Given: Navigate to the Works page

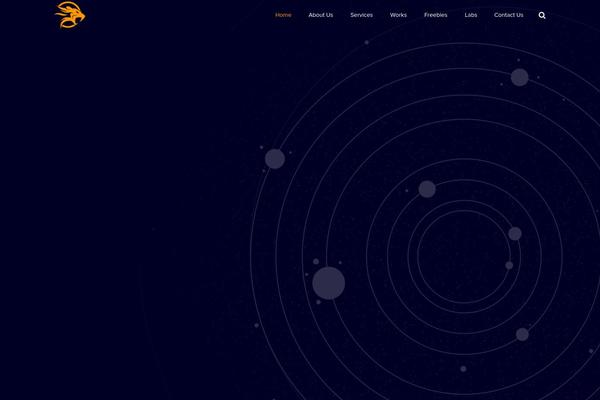Looking at the screenshot, I should (x=398, y=15).
